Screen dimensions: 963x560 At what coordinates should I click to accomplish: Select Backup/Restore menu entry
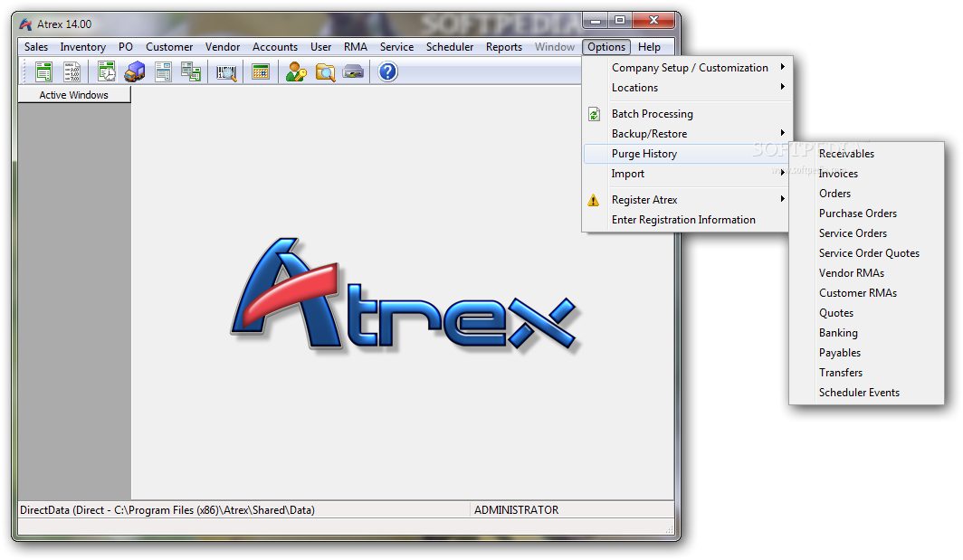coord(686,134)
